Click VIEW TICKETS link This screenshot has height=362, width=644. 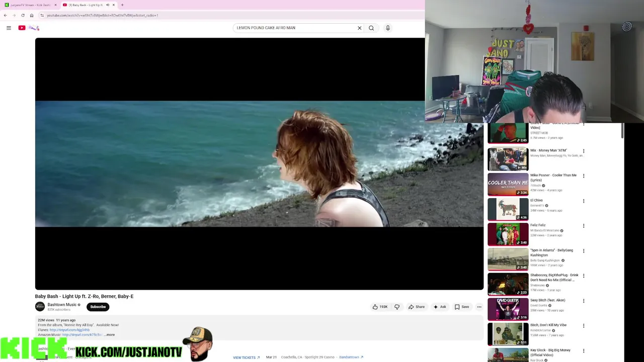[x=246, y=357]
